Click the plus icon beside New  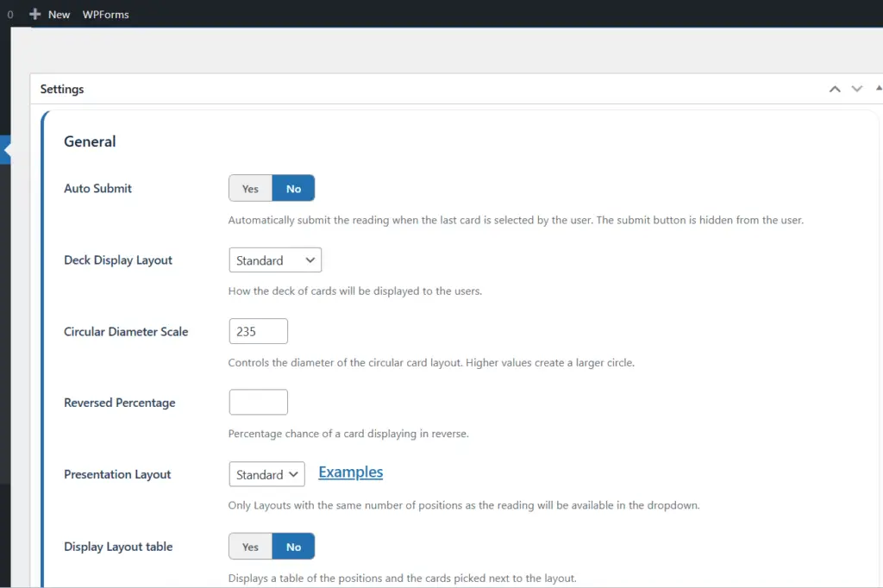pyautogui.click(x=34, y=14)
